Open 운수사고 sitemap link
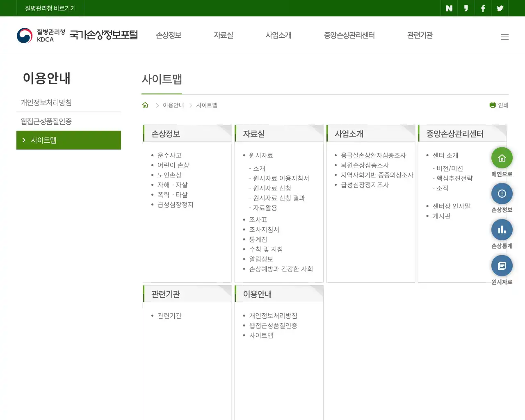The width and height of the screenshot is (525, 420). [x=169, y=155]
